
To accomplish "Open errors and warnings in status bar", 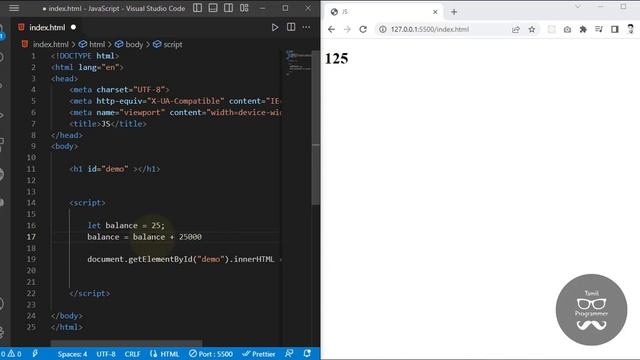I will [11, 354].
